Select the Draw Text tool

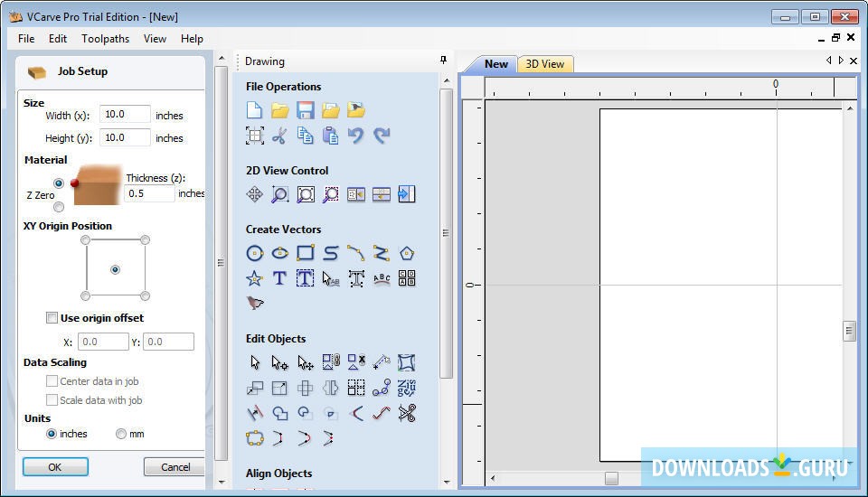(x=279, y=278)
